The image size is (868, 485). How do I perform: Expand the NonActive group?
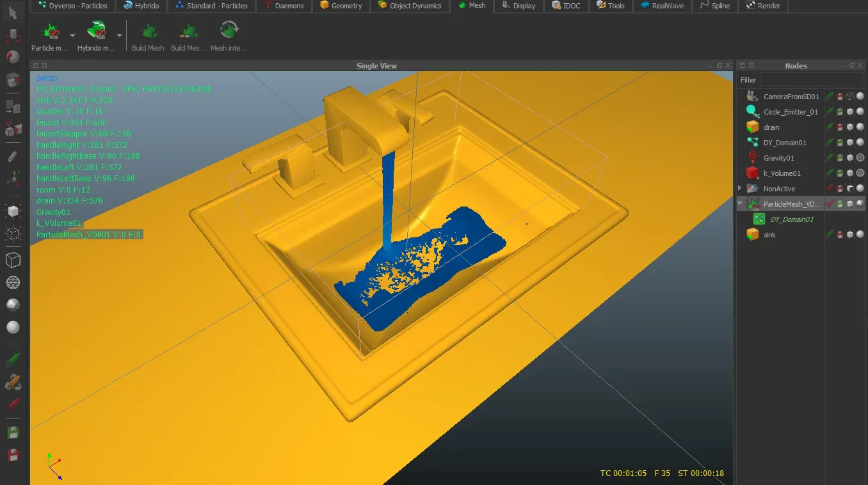point(740,188)
